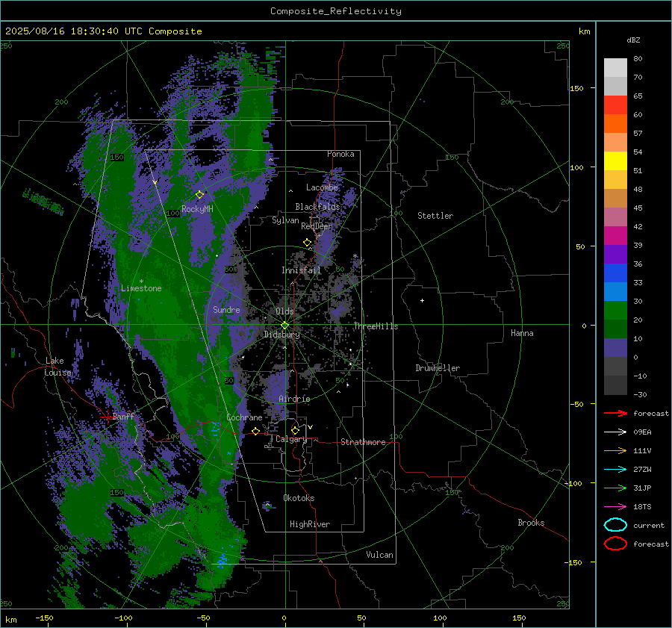Viewport: 672px width, 628px height.
Task: Click the Blackfalds city label
Action: [317, 207]
